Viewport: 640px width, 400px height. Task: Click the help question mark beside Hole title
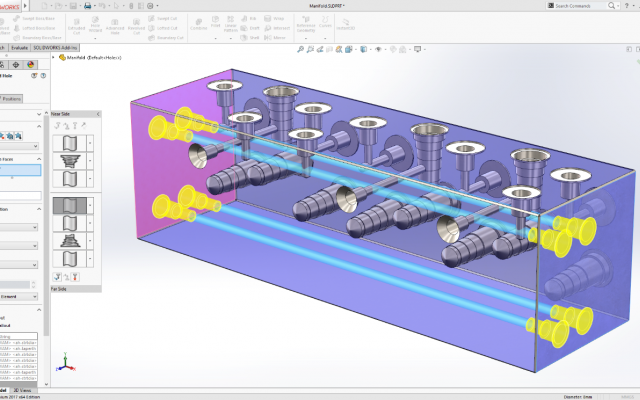[x=43, y=76]
